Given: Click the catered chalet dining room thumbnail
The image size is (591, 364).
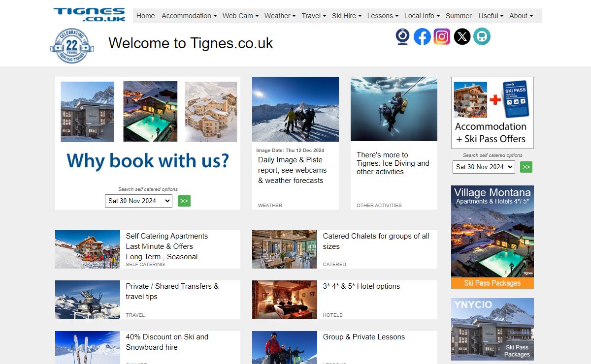Looking at the screenshot, I should pos(285,249).
